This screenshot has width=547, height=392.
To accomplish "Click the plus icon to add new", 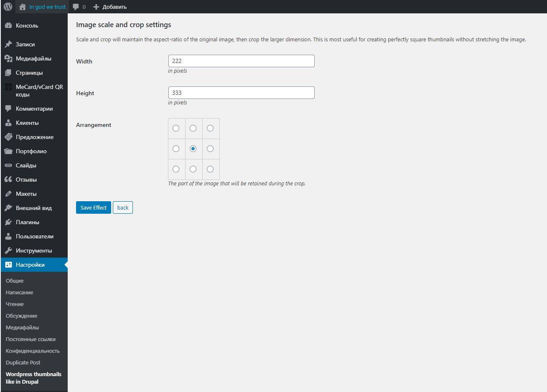I will tap(96, 7).
